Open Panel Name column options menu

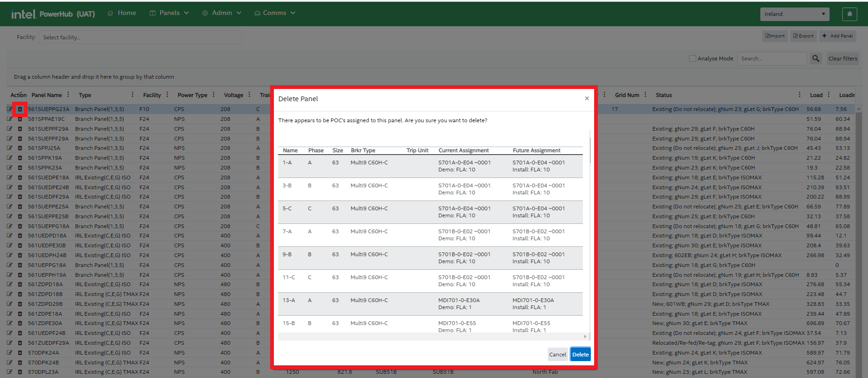tap(68, 95)
